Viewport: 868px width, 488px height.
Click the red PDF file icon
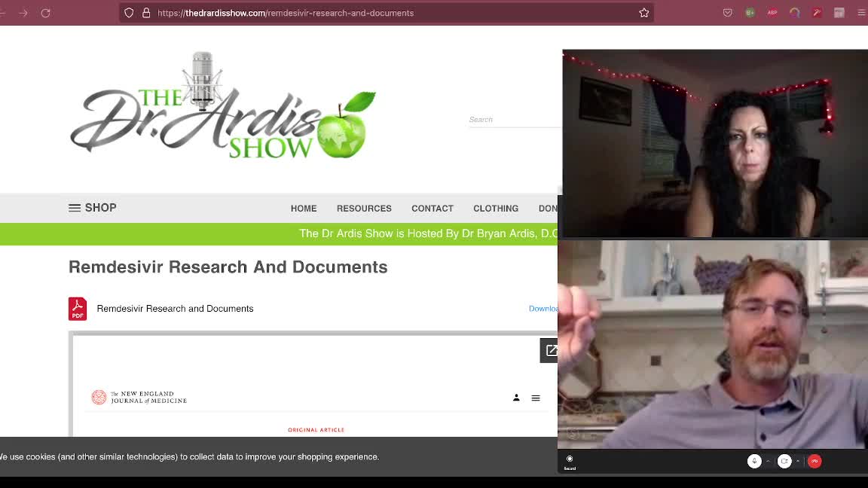[x=78, y=309]
